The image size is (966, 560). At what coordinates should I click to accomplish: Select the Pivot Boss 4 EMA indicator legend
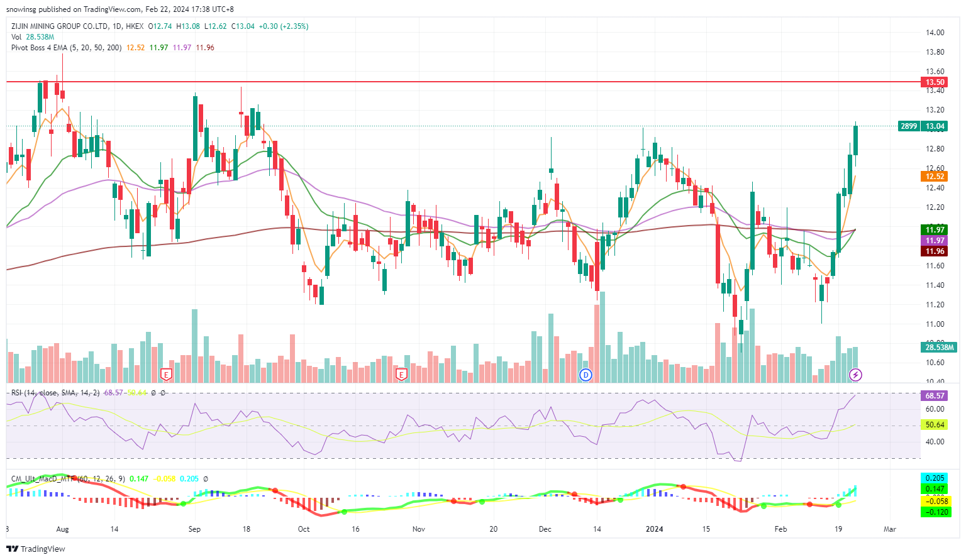[x=67, y=48]
